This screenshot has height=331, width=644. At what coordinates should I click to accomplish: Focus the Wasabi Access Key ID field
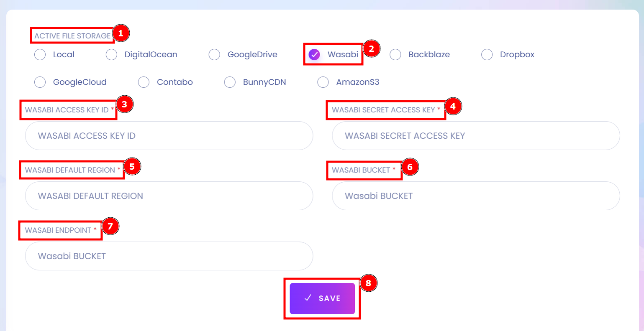tap(169, 135)
